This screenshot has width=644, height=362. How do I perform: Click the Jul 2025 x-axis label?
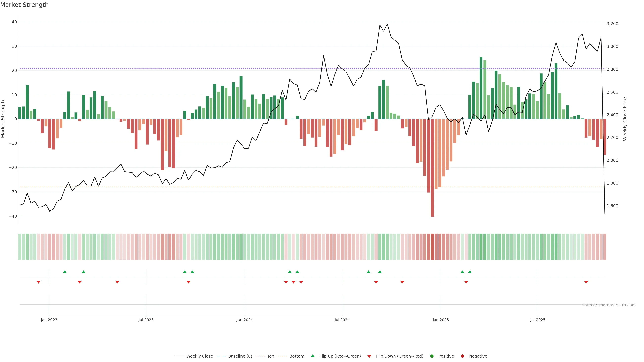coord(538,320)
